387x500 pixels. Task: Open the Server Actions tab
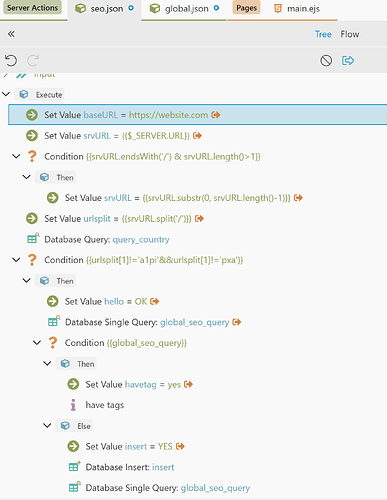coord(32,8)
